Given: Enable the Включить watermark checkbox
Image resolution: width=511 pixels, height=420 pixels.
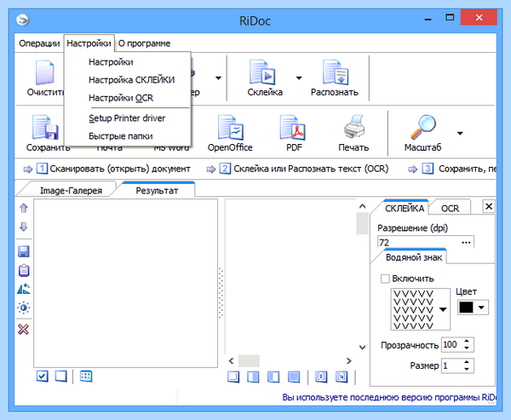Looking at the screenshot, I should (x=385, y=279).
